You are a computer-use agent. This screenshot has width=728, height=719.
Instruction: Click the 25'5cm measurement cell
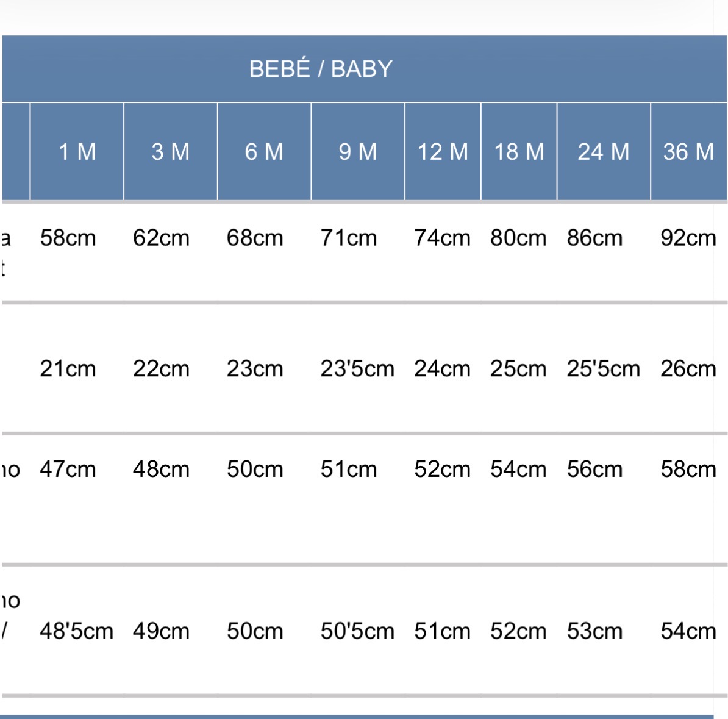(x=604, y=369)
